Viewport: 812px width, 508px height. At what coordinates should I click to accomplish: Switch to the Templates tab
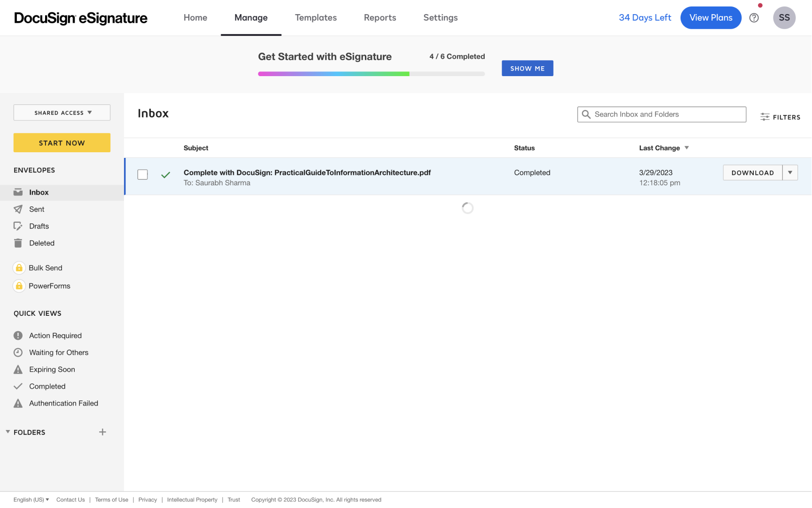316,18
